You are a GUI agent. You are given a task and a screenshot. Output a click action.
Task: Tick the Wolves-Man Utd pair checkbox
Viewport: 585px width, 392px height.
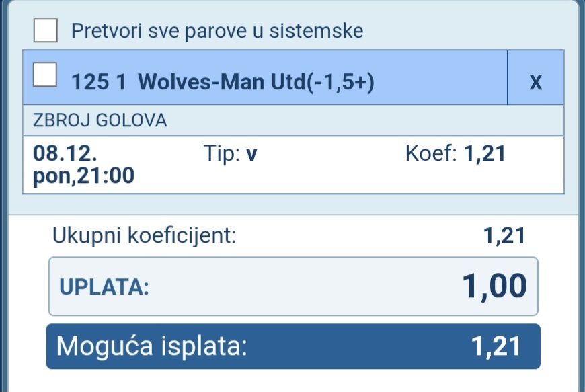(x=46, y=74)
